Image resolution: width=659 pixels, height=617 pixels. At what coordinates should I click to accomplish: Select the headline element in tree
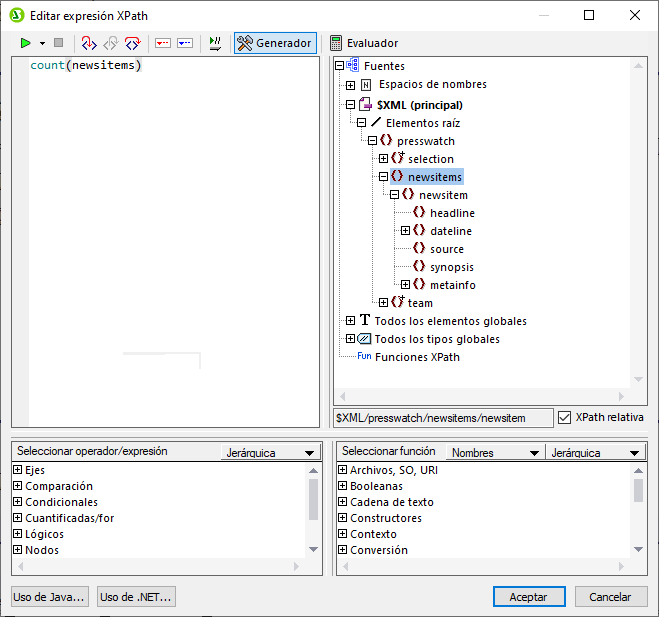pos(452,213)
